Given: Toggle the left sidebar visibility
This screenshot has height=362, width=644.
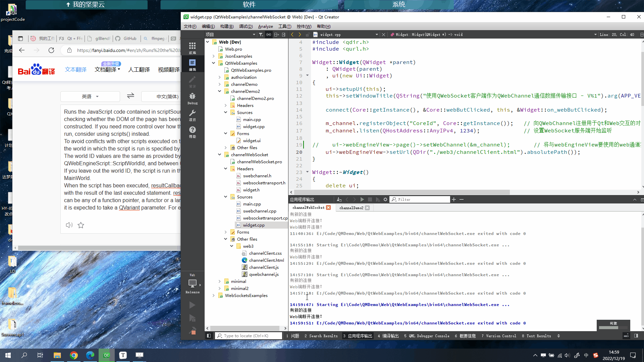Looking at the screenshot, I should pos(209,336).
